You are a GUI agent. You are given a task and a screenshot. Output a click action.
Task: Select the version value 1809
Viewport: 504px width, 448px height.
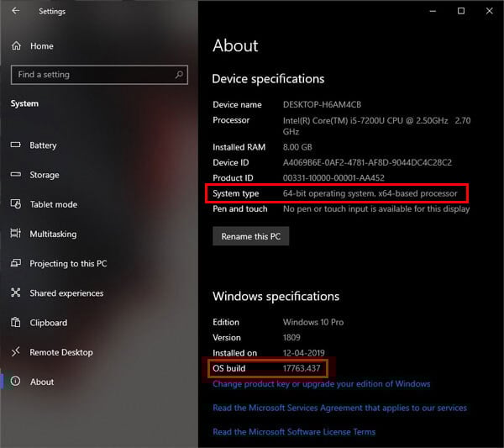coord(291,337)
